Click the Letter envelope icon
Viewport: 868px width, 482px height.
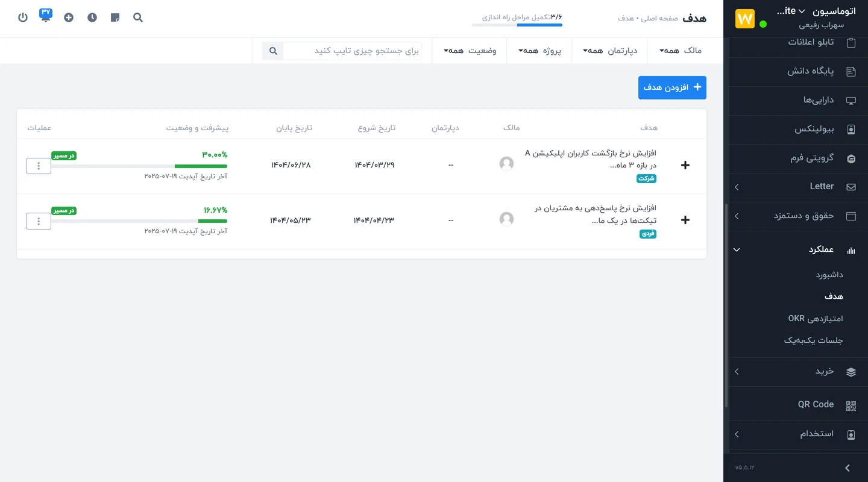tap(851, 187)
